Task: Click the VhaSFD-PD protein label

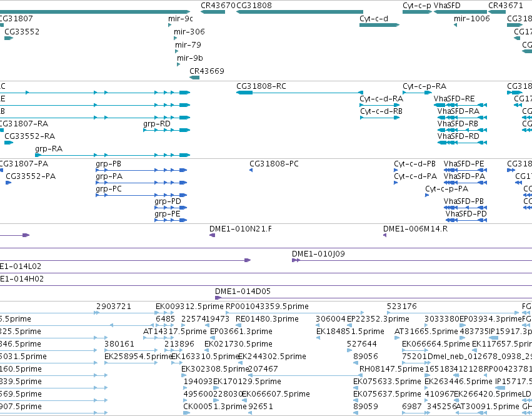Action: pyautogui.click(x=466, y=214)
